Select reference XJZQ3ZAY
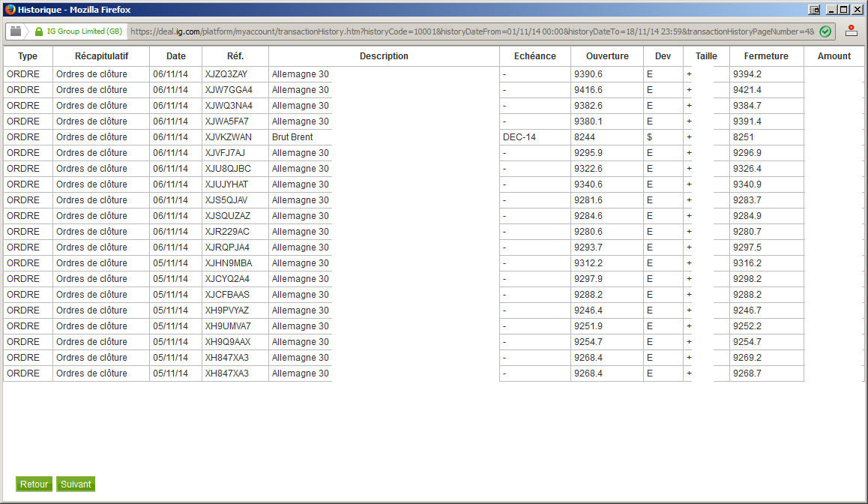Viewport: 868px width, 504px height. point(226,74)
